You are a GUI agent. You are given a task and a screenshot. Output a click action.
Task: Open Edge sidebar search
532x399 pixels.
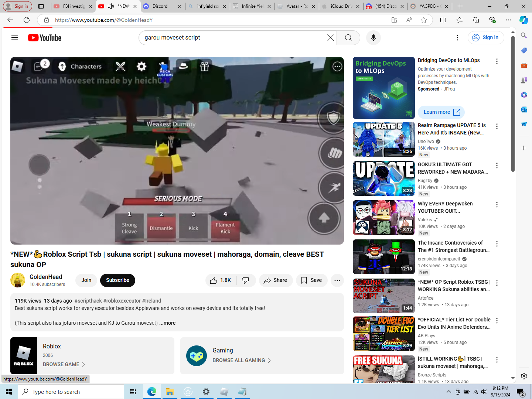point(524,35)
